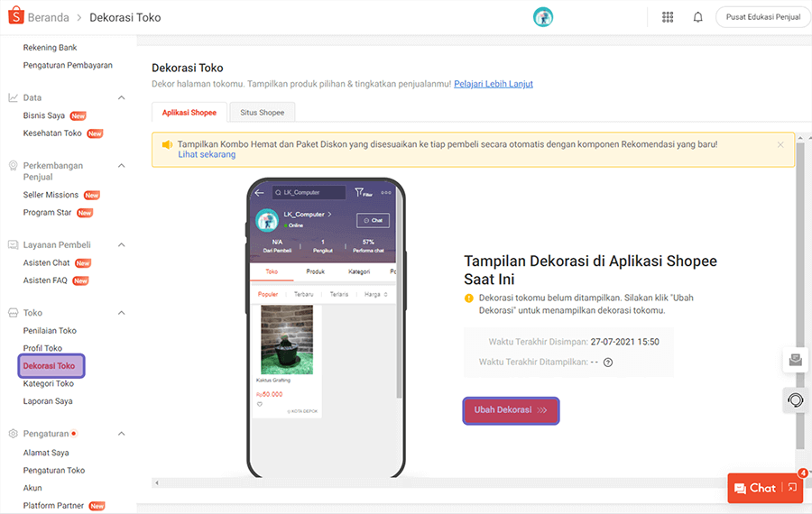Click the horizontal scrollbar left arrow
The width and height of the screenshot is (812, 514).
click(x=157, y=483)
